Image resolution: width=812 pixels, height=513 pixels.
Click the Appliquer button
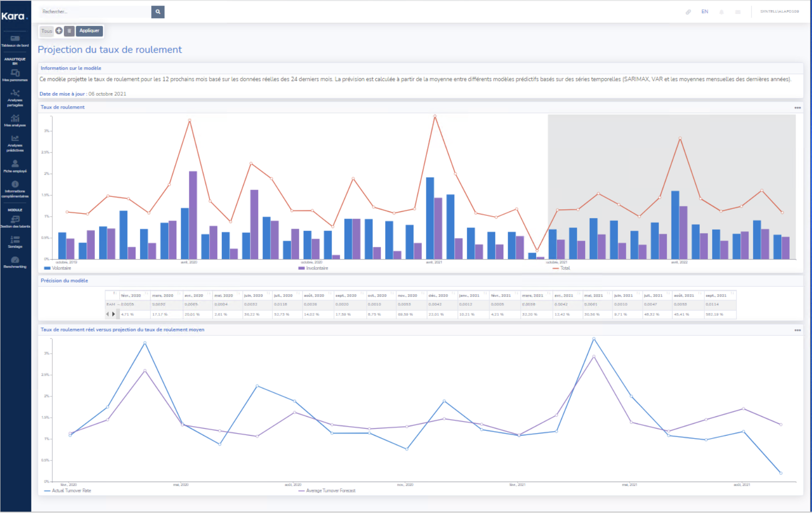(89, 31)
